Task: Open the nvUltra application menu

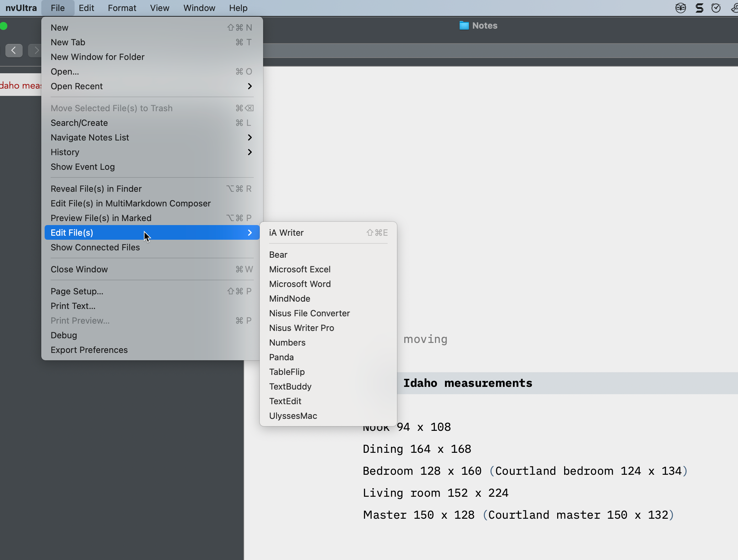Action: tap(21, 8)
